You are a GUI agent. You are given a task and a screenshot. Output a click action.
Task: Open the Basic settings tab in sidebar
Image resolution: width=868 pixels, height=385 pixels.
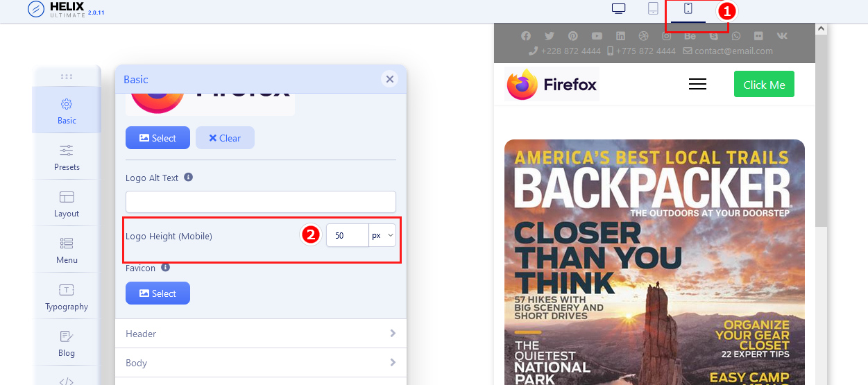(x=67, y=110)
